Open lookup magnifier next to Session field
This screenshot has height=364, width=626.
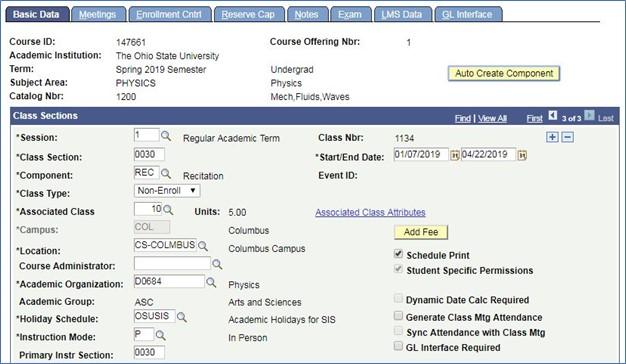tap(166, 136)
